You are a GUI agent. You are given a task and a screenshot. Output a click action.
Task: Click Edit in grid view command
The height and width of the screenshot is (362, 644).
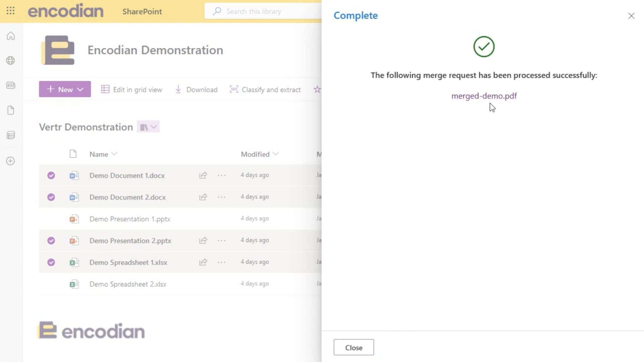[132, 89]
